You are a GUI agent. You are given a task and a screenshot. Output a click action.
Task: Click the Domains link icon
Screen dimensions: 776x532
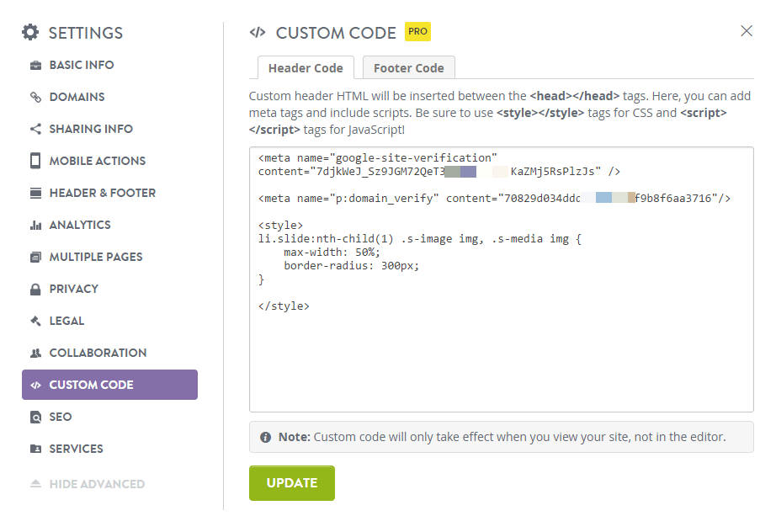point(35,97)
